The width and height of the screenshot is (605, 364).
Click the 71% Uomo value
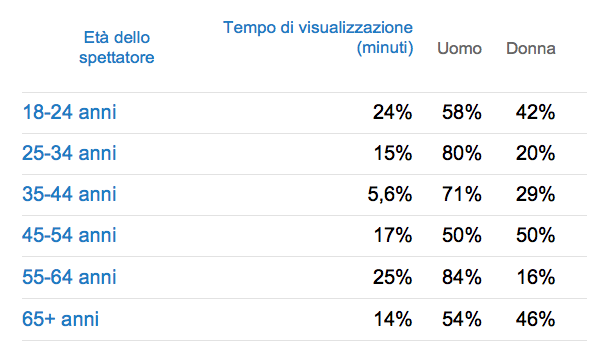tap(462, 194)
